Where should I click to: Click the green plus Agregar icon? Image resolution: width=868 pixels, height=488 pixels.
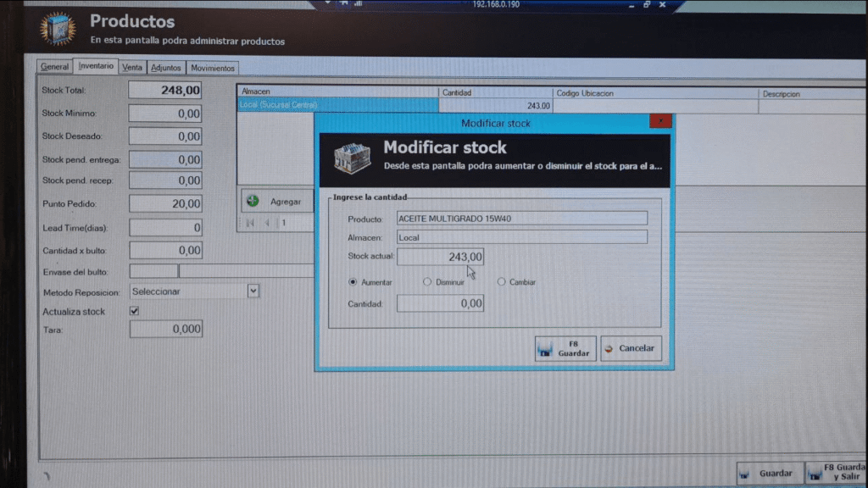253,202
